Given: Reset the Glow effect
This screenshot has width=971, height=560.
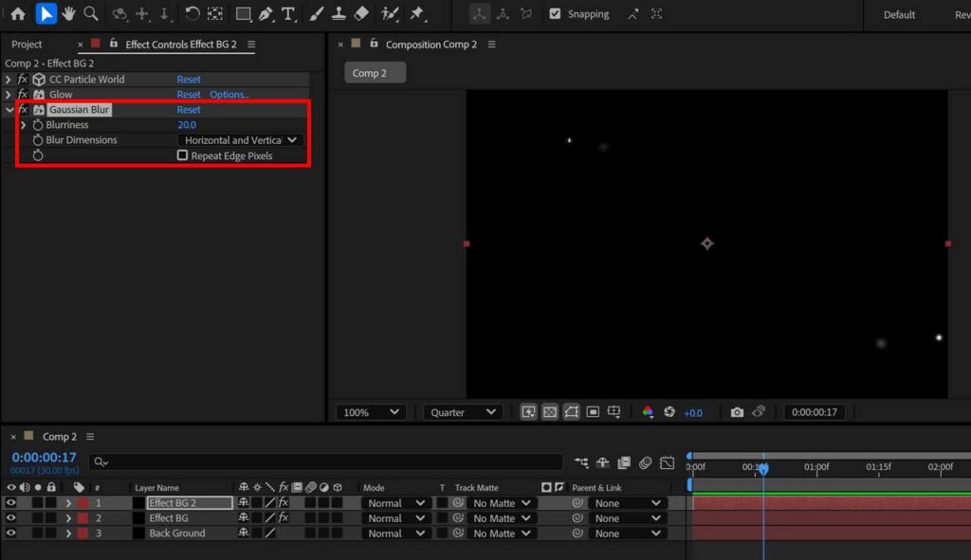Looking at the screenshot, I should click(x=189, y=94).
